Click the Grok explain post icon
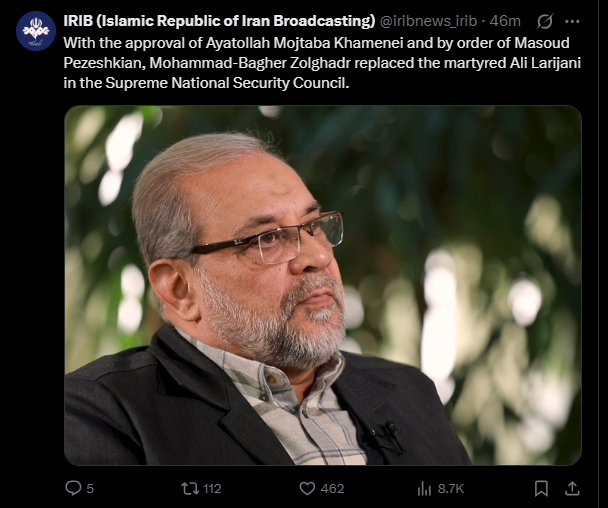 click(x=544, y=21)
